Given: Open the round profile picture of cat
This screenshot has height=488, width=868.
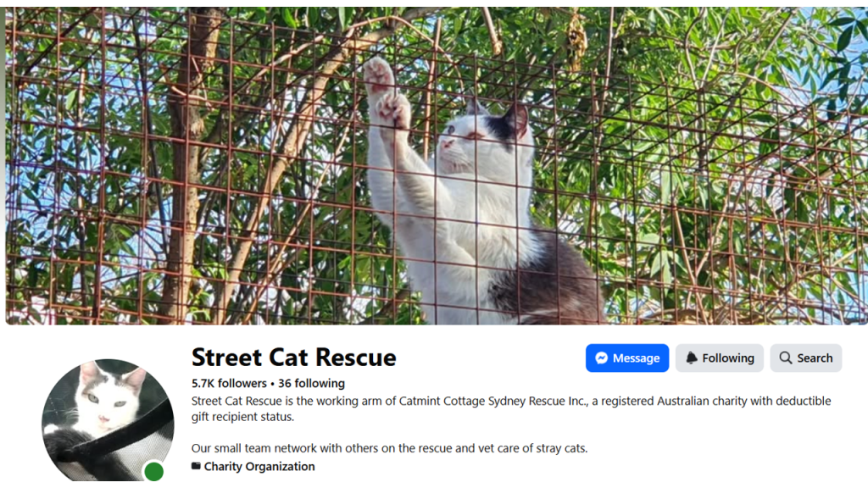Looking at the screenshot, I should 108,420.
